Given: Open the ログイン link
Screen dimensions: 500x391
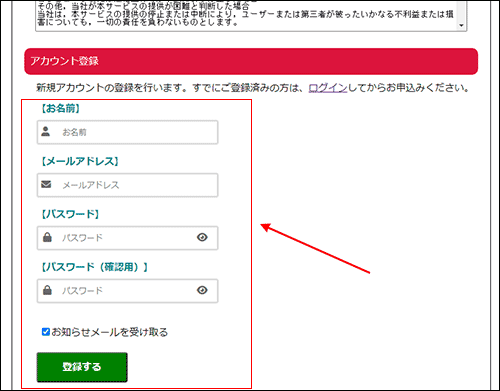Looking at the screenshot, I should coord(328,88).
